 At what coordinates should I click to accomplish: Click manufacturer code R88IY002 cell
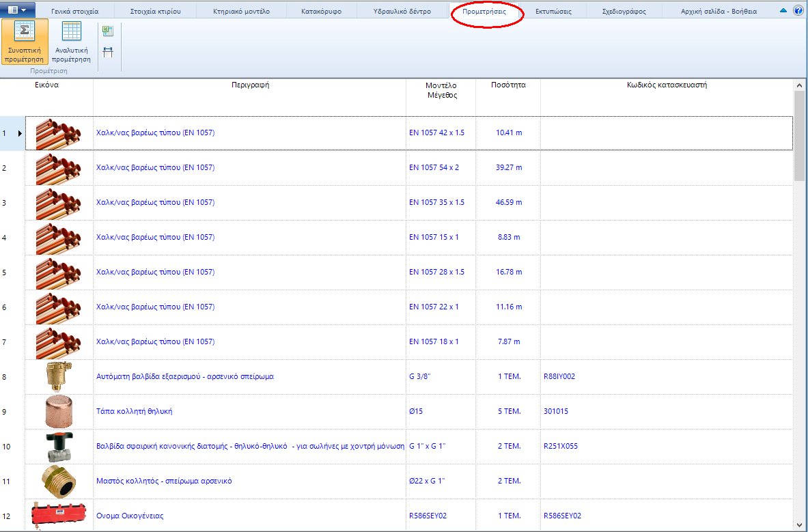(559, 376)
